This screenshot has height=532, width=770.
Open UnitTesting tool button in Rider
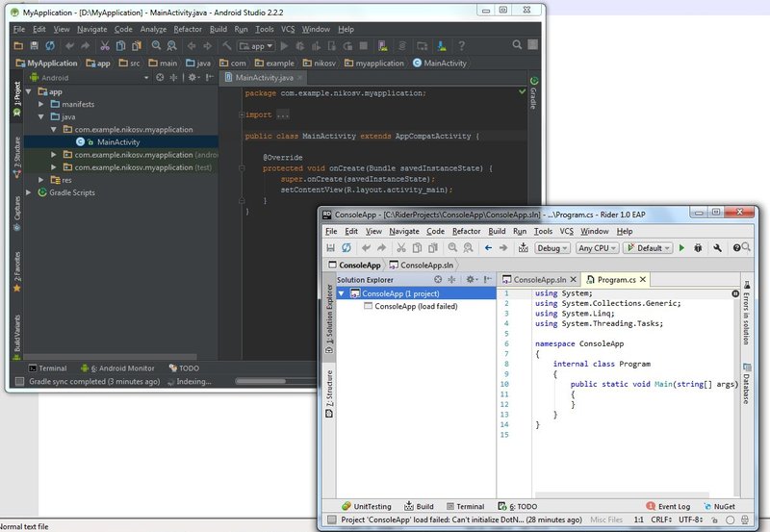tap(367, 506)
